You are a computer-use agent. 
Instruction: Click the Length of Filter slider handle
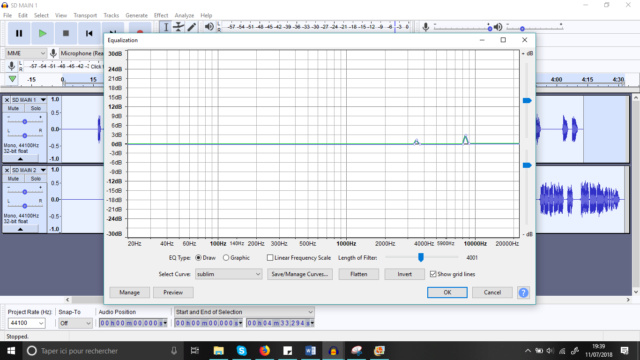(x=421, y=257)
